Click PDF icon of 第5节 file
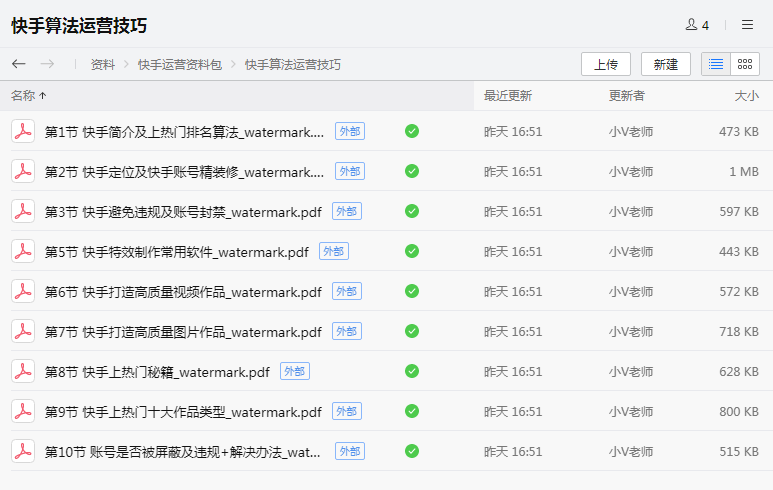Viewport: 773px width, 490px height. [23, 251]
